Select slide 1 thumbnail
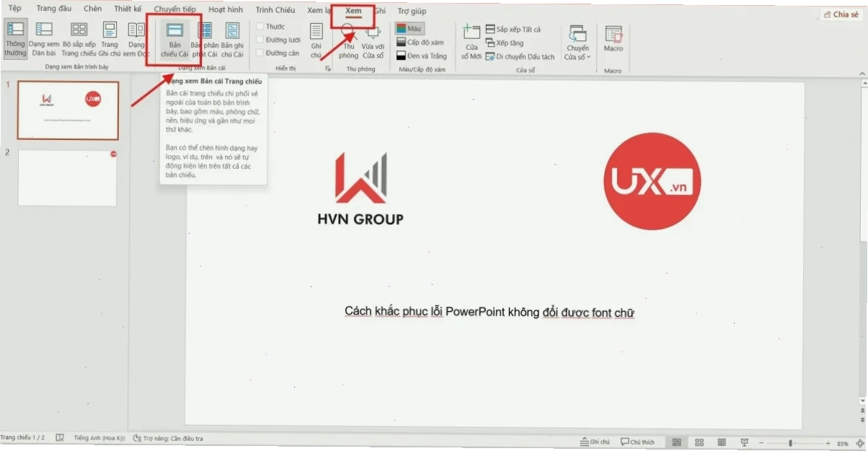 tap(68, 110)
